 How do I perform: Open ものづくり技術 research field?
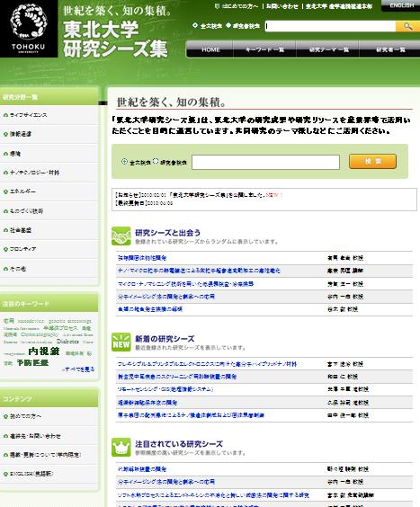tap(26, 211)
